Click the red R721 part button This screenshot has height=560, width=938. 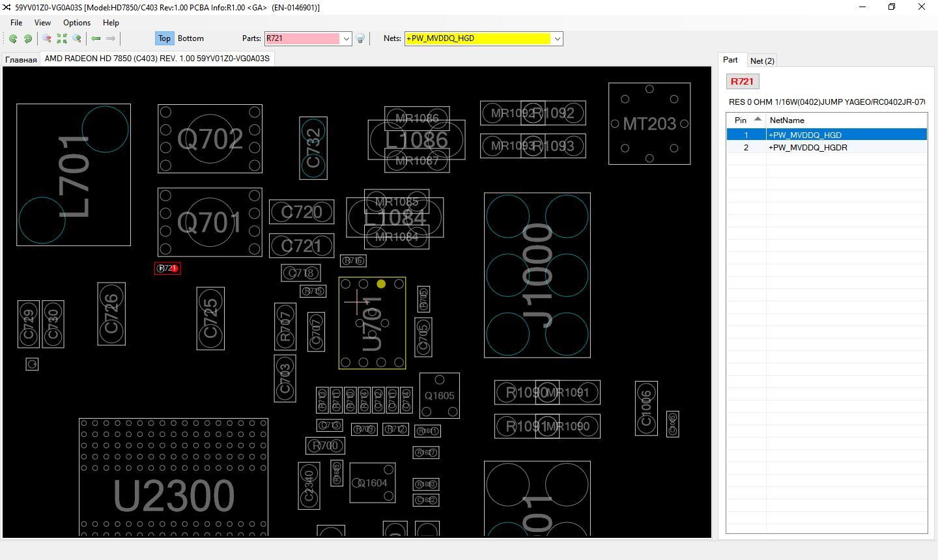[x=742, y=81]
